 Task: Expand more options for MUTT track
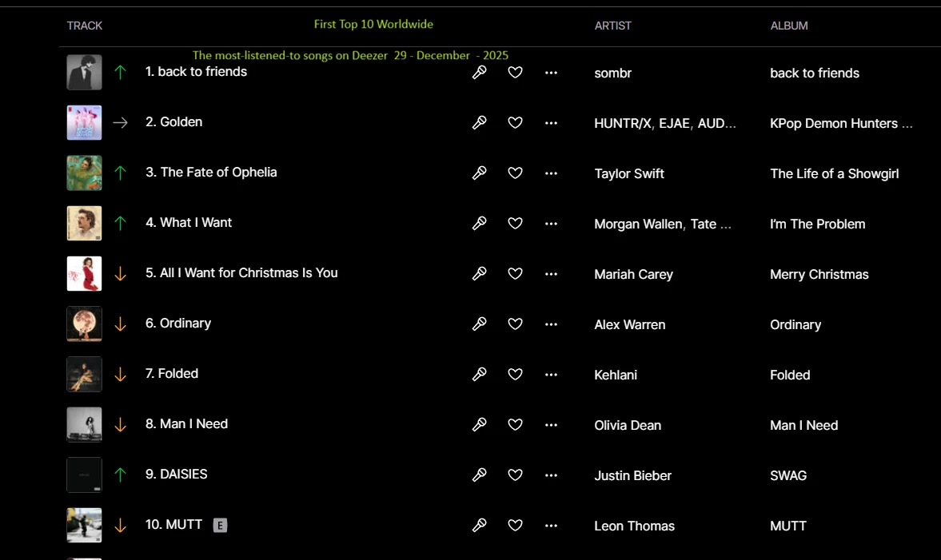click(551, 526)
